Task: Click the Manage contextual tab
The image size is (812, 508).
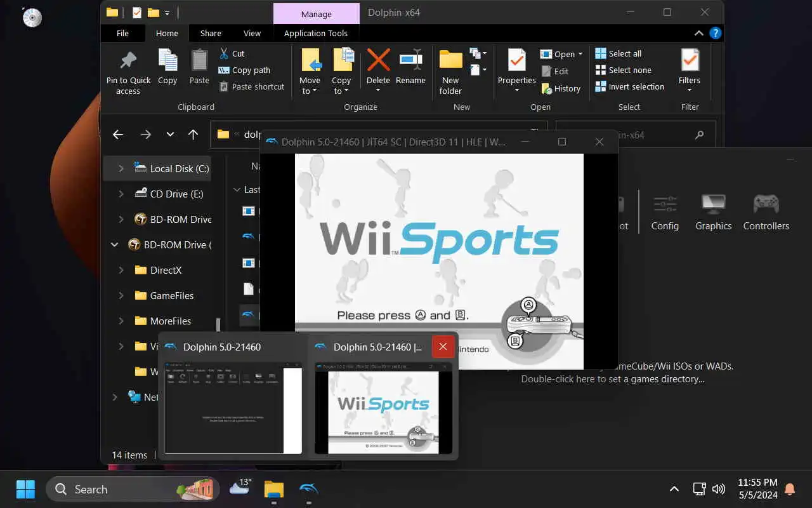Action: (x=316, y=14)
